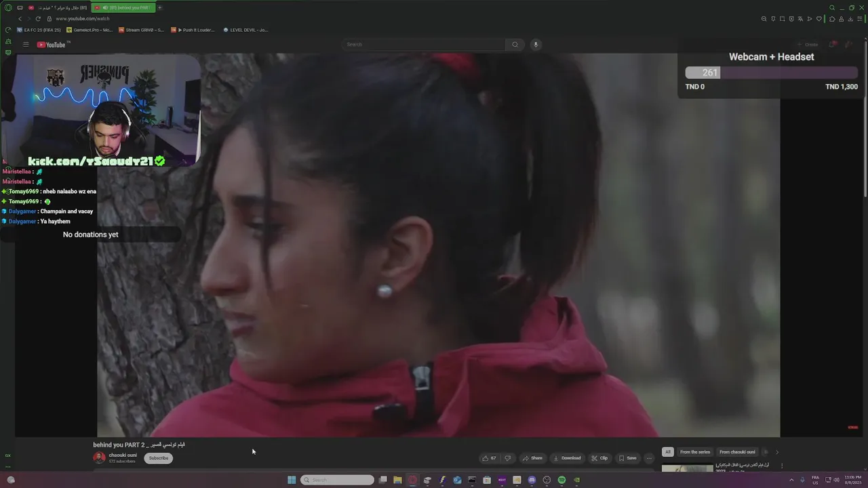The height and width of the screenshot is (488, 868).
Task: Go to the YouTube home logo
Action: point(53,45)
